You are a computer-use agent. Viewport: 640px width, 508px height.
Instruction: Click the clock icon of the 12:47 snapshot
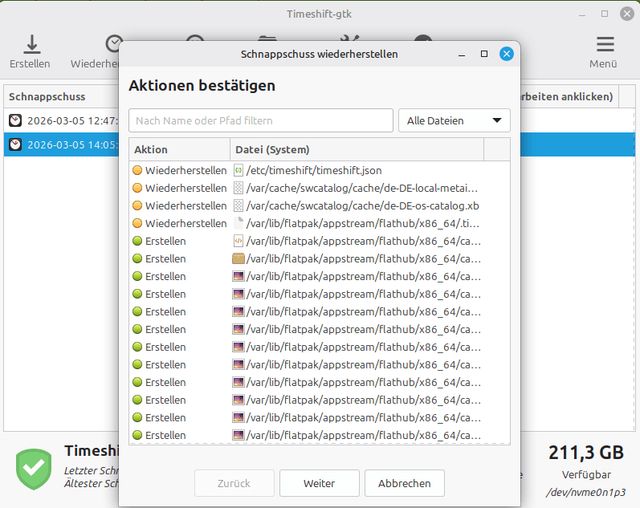16,120
